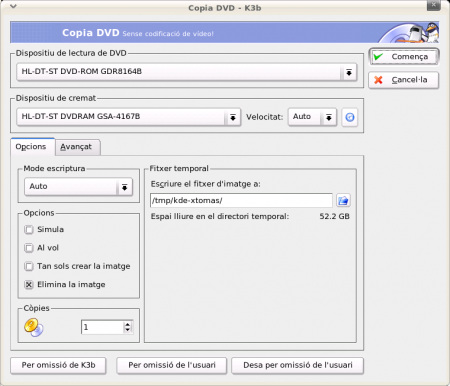Image resolution: width=450 pixels, height=386 pixels.
Task: Click the Còpies number field
Action: 102,327
